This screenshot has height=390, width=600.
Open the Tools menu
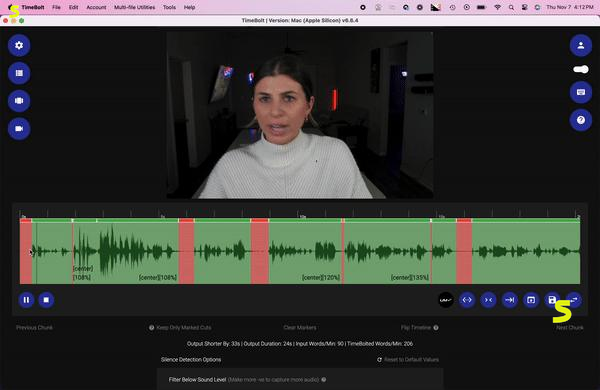tap(169, 7)
